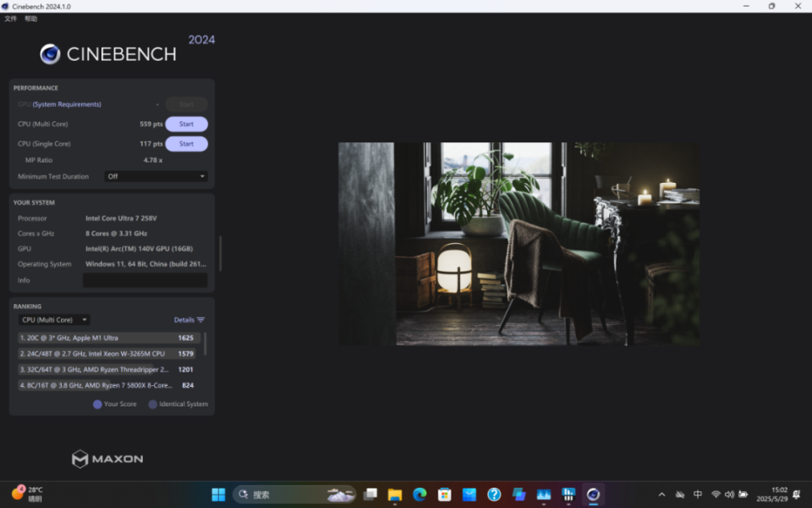Select the AMD Ryzen Threadripper ranking row
Viewport: 812px width, 508px height.
pyautogui.click(x=107, y=370)
